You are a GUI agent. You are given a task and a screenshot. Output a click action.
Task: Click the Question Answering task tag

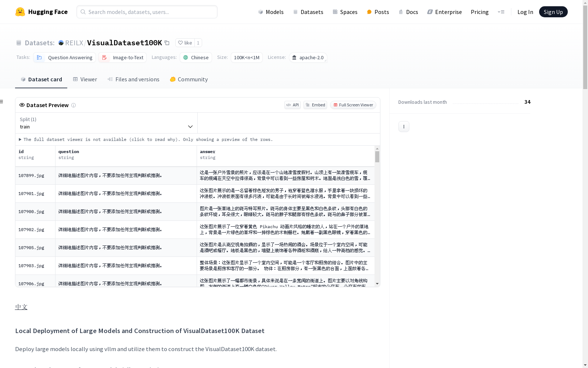click(x=65, y=57)
